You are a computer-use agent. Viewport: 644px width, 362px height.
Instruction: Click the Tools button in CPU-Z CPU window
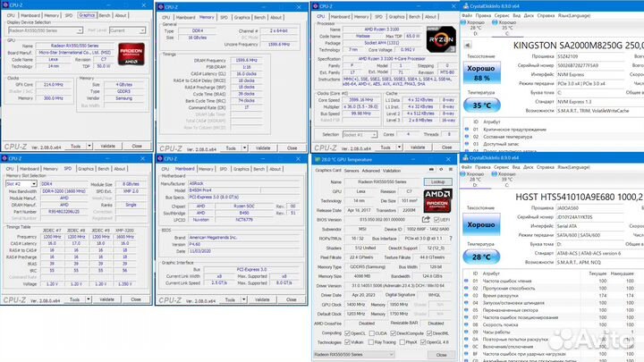tap(386, 147)
